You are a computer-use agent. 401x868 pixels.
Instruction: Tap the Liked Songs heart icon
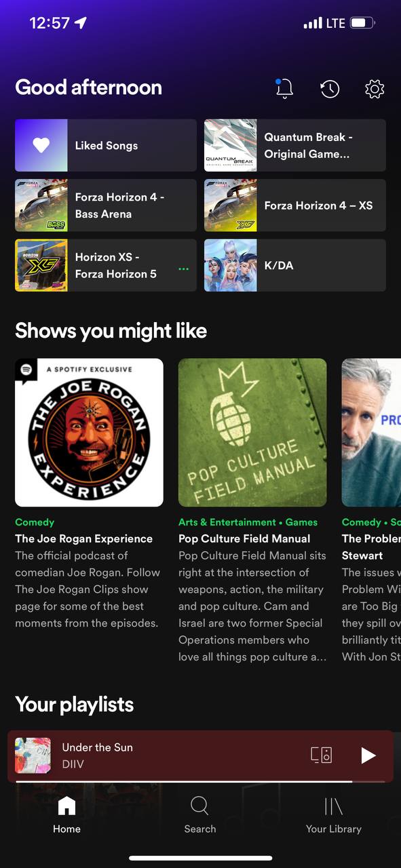41,145
